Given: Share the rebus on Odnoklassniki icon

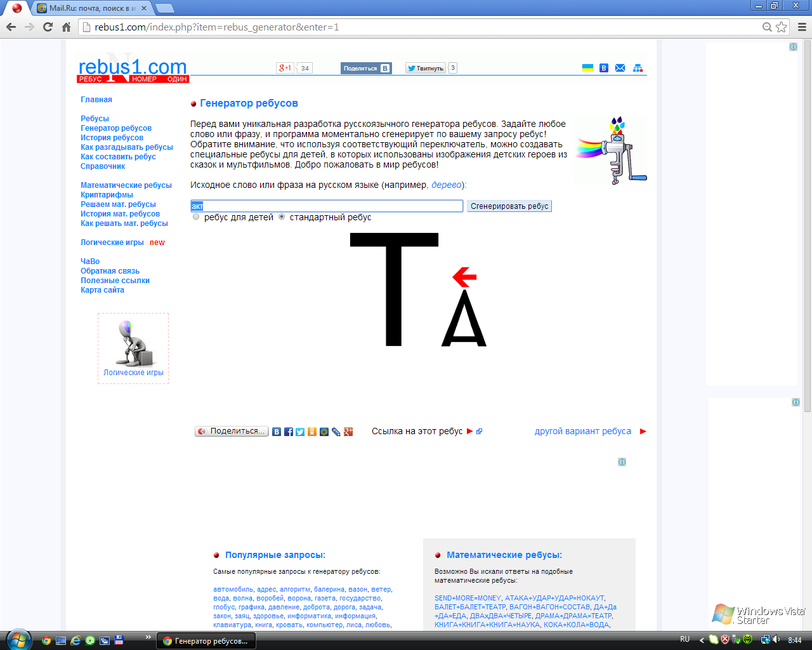Looking at the screenshot, I should pos(312,432).
